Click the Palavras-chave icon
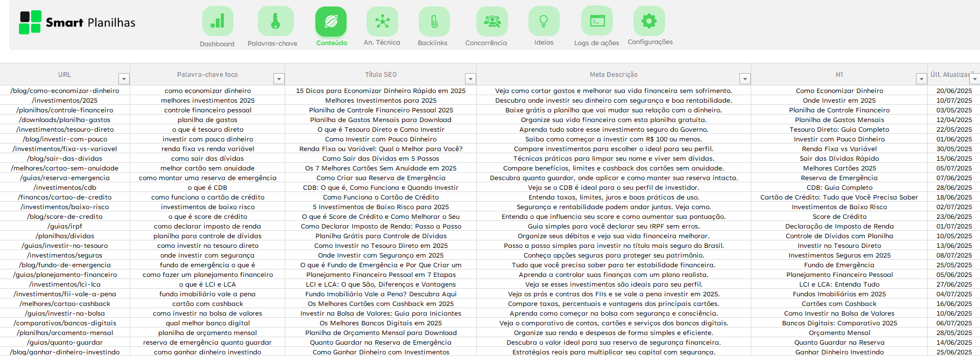 point(275,22)
